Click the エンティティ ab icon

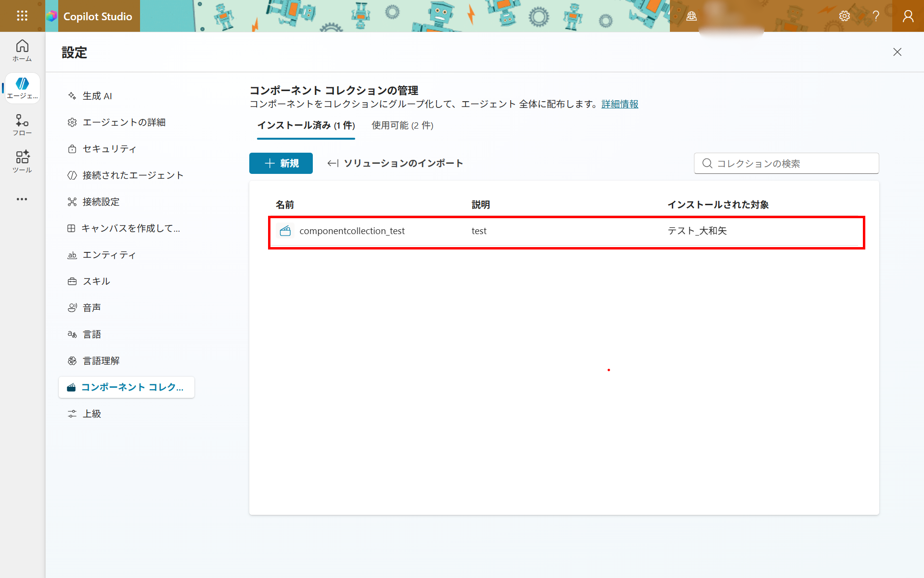tap(72, 255)
